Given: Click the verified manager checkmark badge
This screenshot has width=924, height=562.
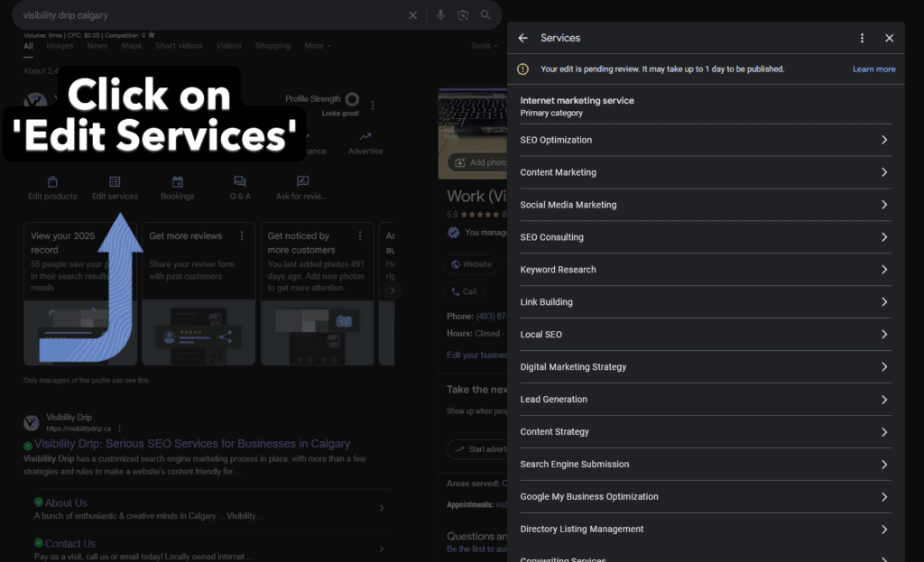Looking at the screenshot, I should coord(453,233).
